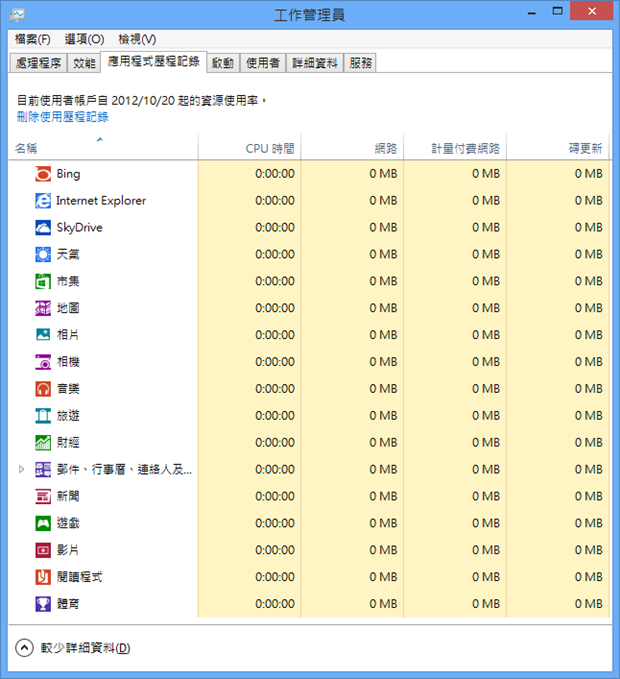Click the 閱讀程式 reader app icon

point(43,577)
